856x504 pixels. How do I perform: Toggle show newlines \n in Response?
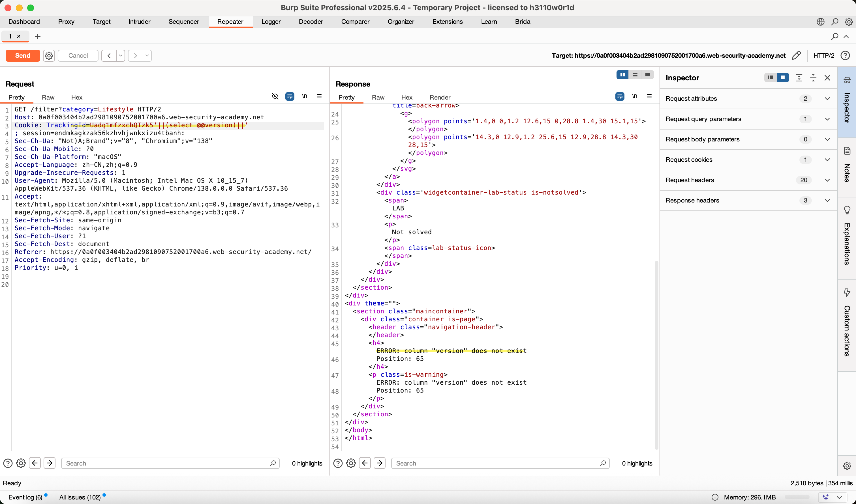point(634,96)
